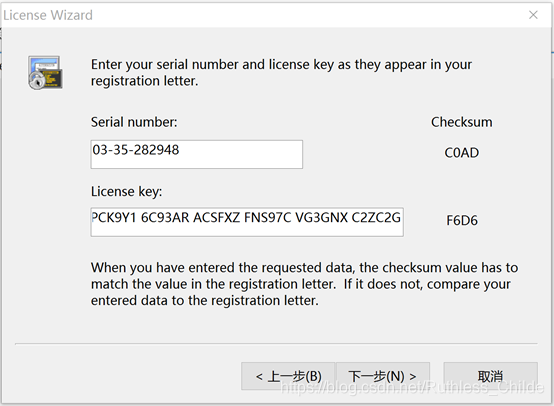Proceed with the 下一步(N) button
The image size is (554, 406).
pyautogui.click(x=383, y=376)
